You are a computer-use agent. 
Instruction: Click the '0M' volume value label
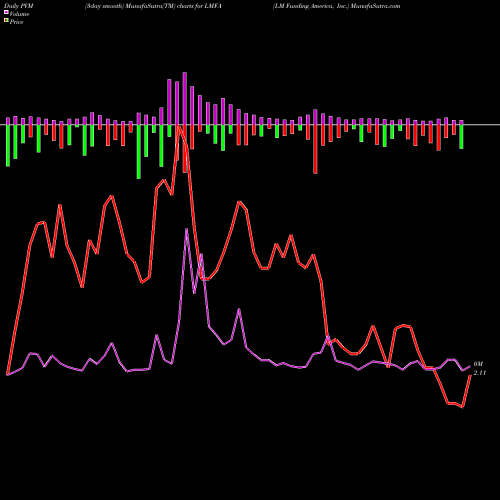(x=478, y=364)
